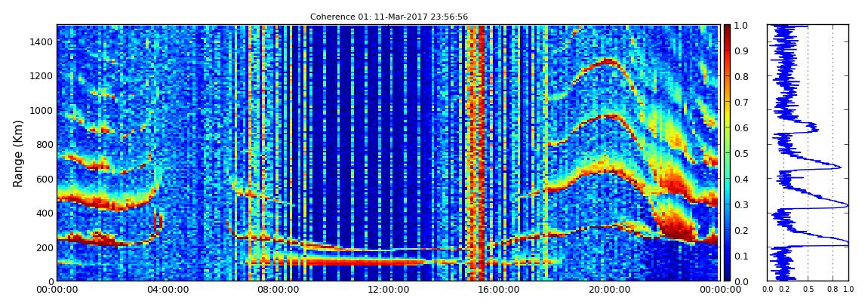
Task: Click the 16:00:00 time tick label
Action: coord(498,290)
